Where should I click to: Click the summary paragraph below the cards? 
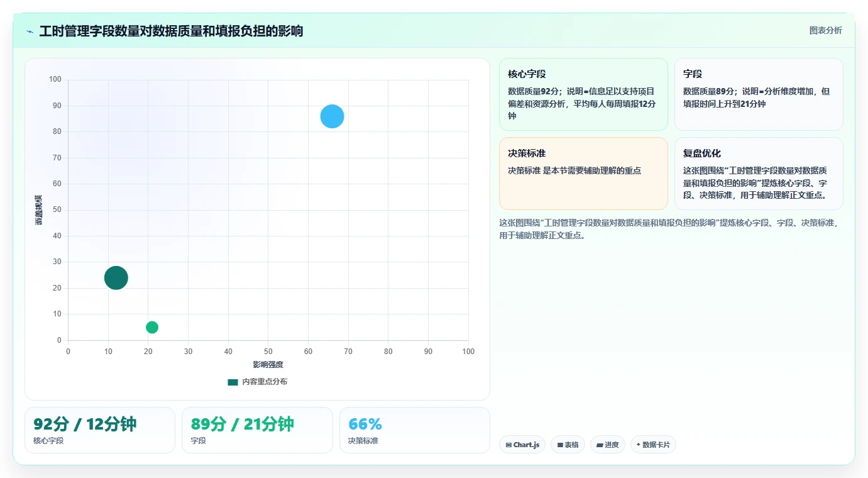coord(670,229)
